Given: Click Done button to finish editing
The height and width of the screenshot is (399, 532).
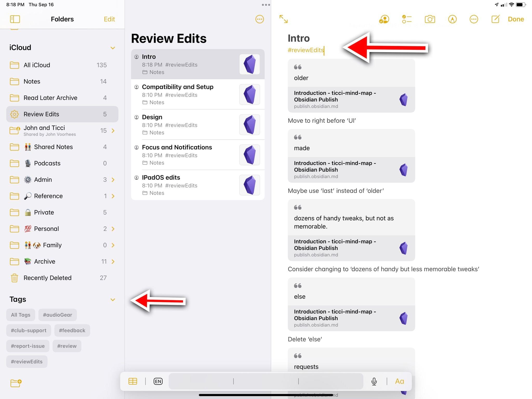Looking at the screenshot, I should coord(516,18).
